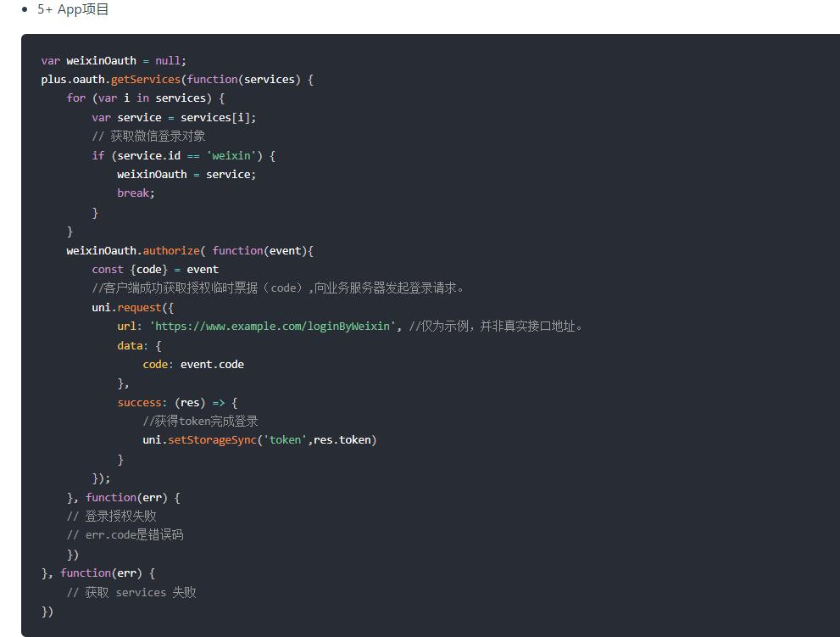Click the comment '仅为示例，并非真实接口地址'

(497, 327)
